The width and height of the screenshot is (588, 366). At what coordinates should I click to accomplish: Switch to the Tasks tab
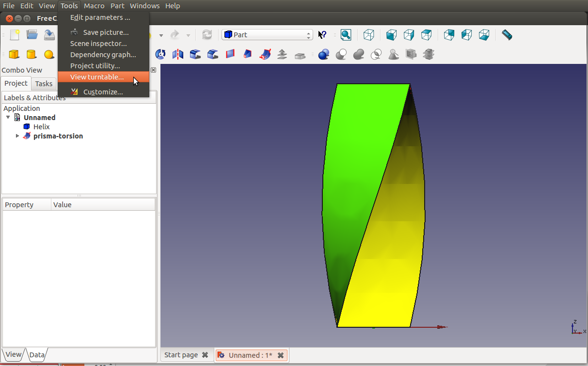[44, 84]
